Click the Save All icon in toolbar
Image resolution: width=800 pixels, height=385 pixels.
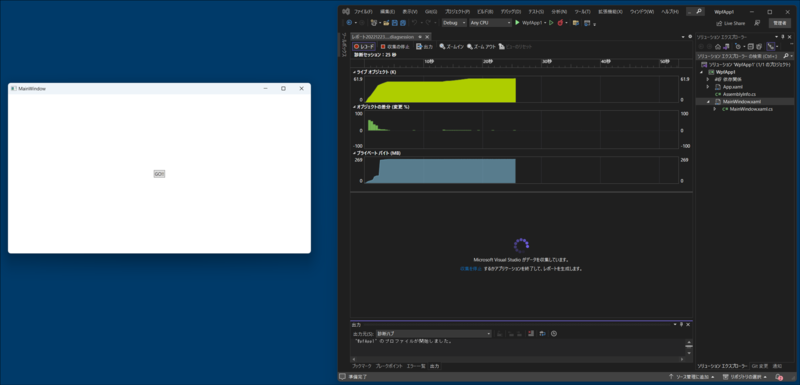pos(403,23)
